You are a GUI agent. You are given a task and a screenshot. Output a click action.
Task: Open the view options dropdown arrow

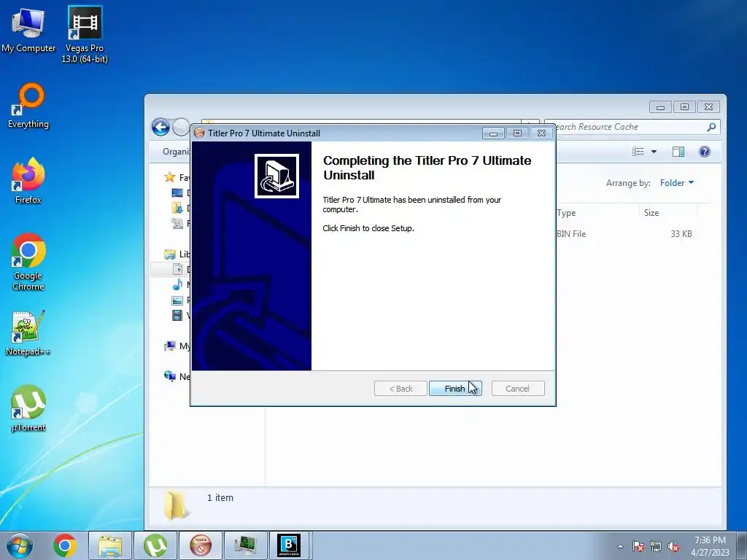(x=654, y=152)
